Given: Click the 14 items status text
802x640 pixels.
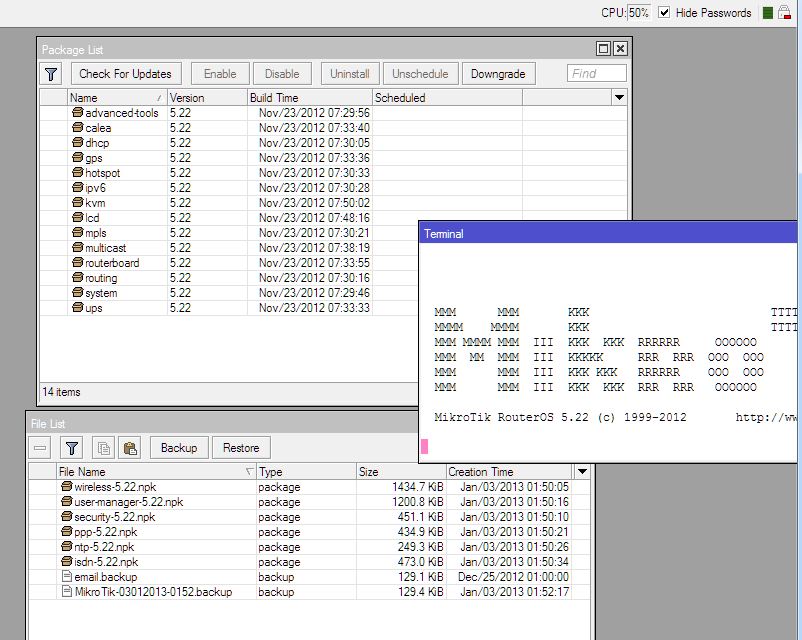Looking at the screenshot, I should 61,392.
